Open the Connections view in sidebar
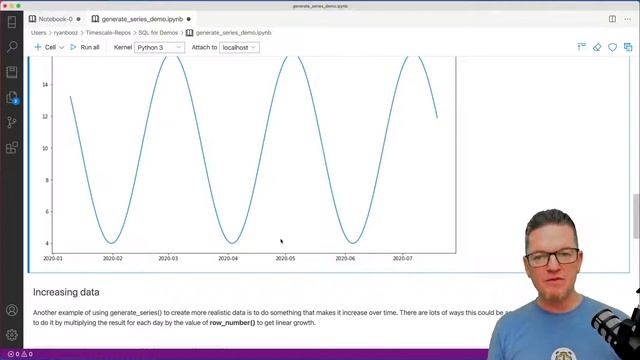 click(12, 22)
